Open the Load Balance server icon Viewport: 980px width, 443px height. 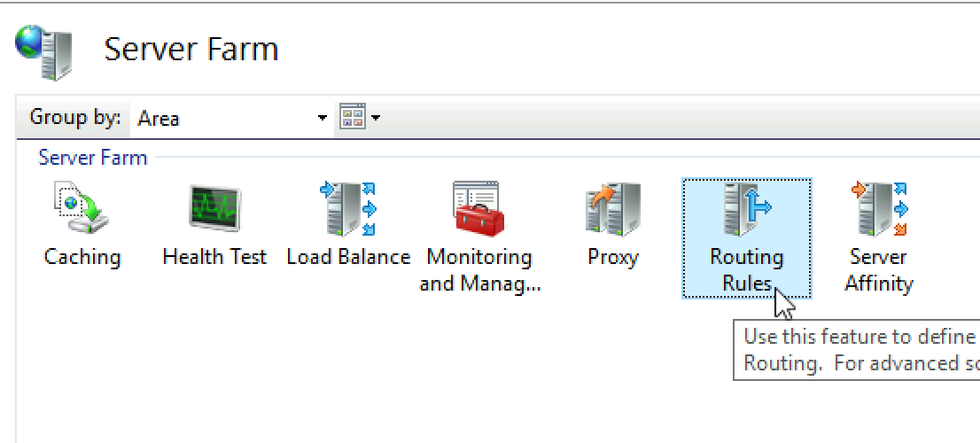click(347, 208)
